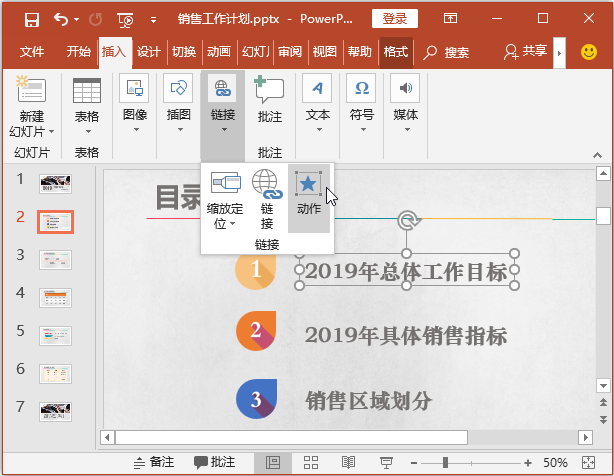Toggle the 批注 comments pane in status bar
This screenshot has width=614, height=476.
(215, 463)
